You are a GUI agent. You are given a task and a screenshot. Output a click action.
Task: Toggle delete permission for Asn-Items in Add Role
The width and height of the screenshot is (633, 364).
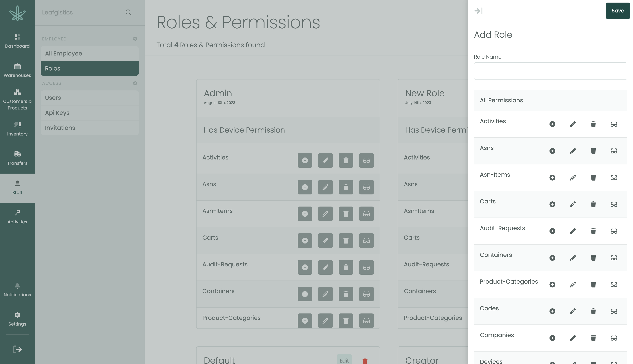point(593,178)
